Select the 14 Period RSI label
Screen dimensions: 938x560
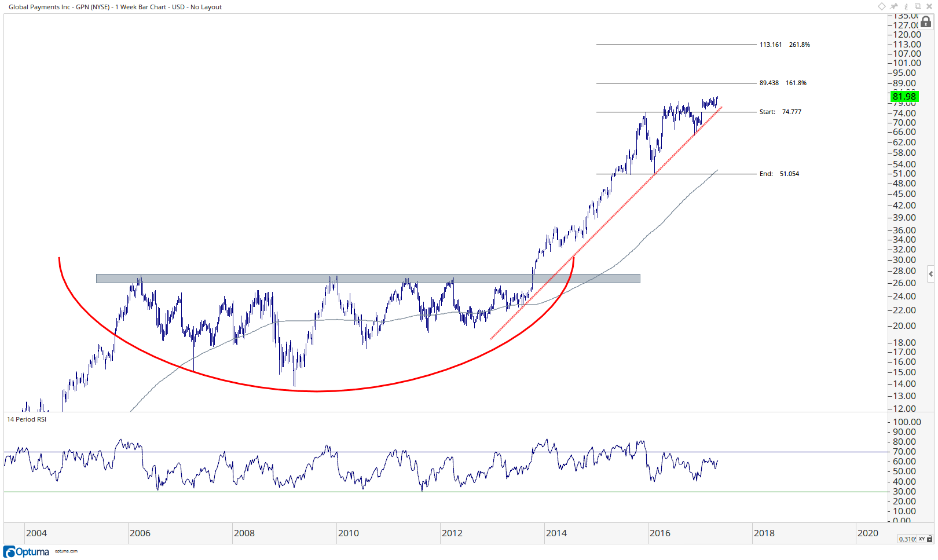click(27, 419)
